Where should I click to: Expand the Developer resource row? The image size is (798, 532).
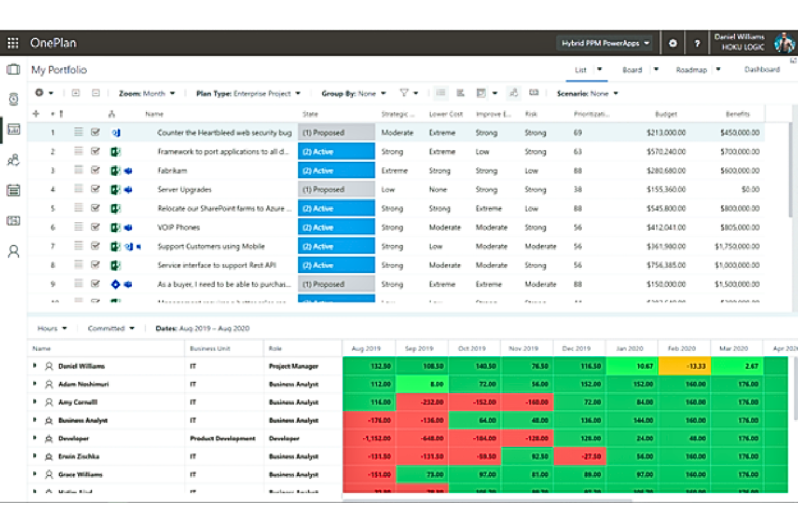click(35, 438)
